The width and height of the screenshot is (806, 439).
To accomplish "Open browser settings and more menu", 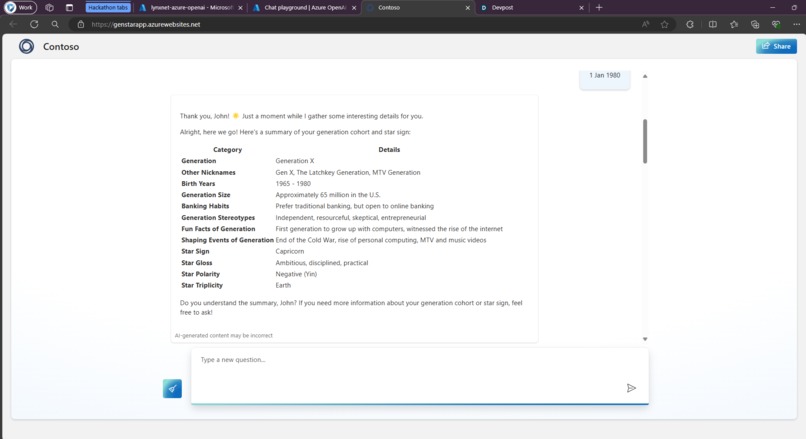I will [796, 24].
